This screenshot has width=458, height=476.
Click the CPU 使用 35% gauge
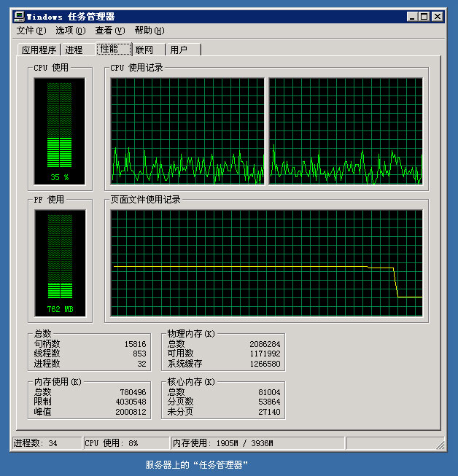click(60, 131)
